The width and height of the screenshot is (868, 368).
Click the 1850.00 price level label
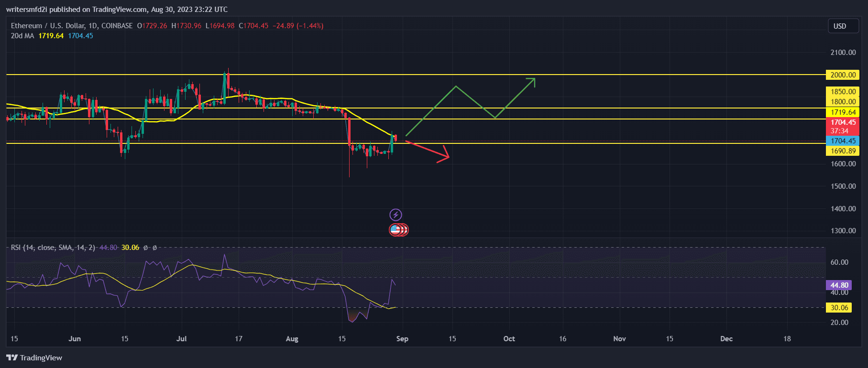tap(843, 92)
